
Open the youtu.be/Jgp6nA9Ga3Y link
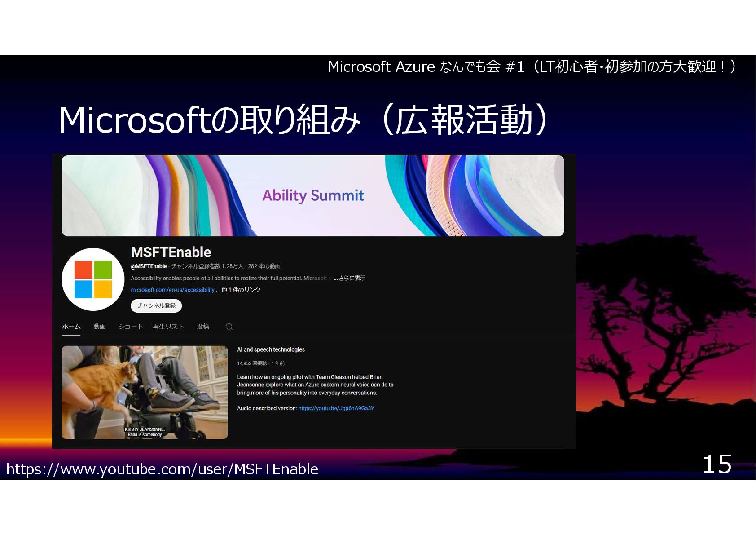pyautogui.click(x=336, y=408)
